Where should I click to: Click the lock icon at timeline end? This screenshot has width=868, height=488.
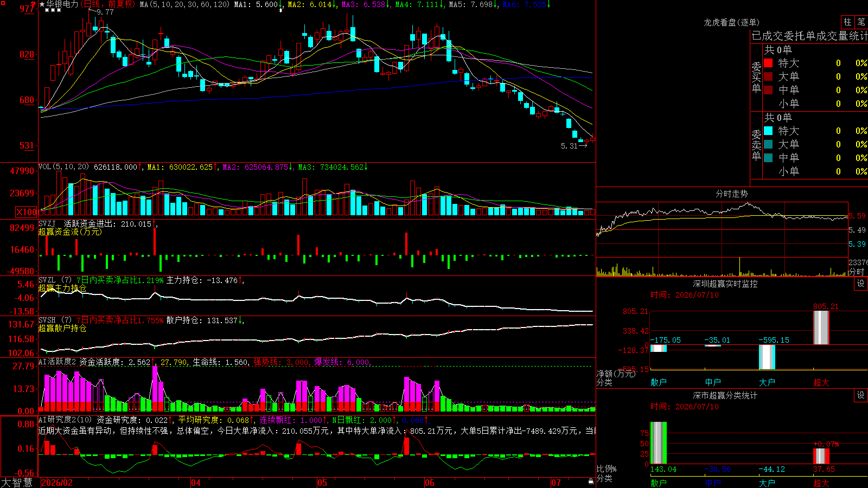click(591, 481)
